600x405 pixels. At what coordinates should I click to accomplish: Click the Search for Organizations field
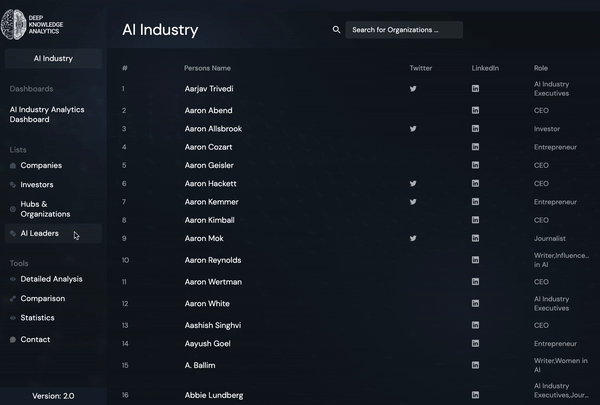click(404, 29)
